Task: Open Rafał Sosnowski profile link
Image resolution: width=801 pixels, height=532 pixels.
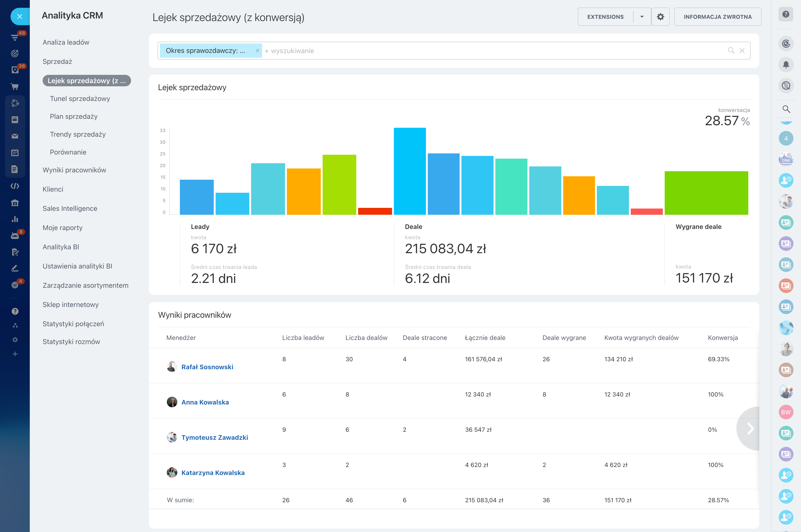Action: click(207, 367)
